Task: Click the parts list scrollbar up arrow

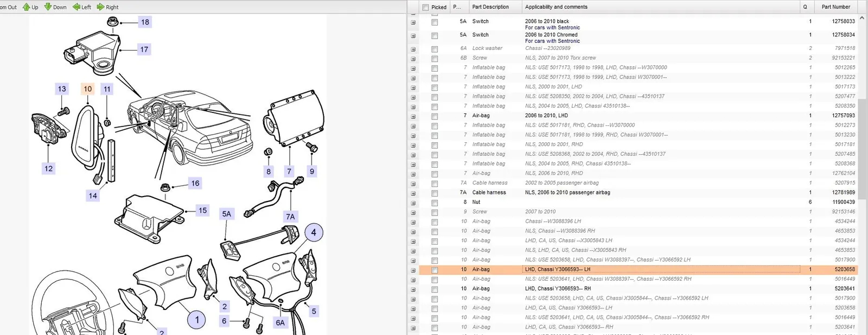Action: click(x=862, y=18)
